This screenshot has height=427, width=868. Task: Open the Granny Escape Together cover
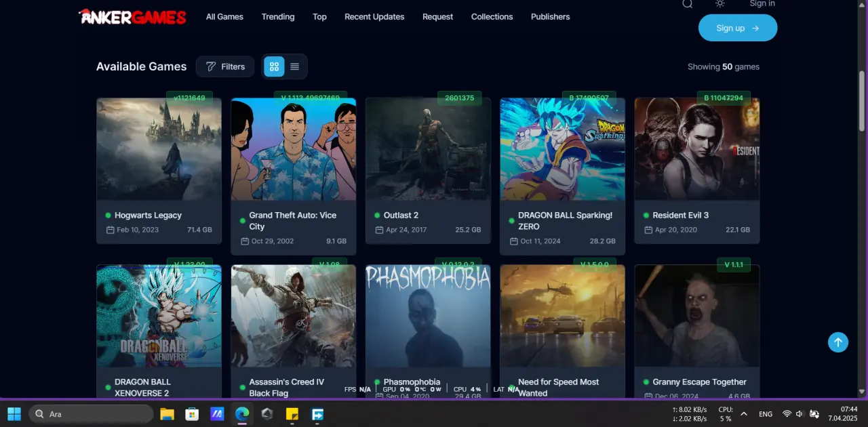tap(697, 316)
